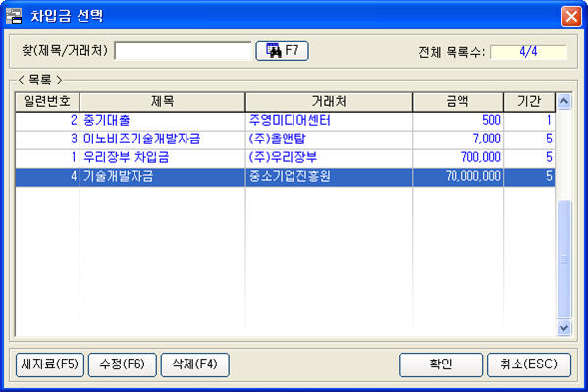Select the 우리장부 차입금 row

coord(285,158)
